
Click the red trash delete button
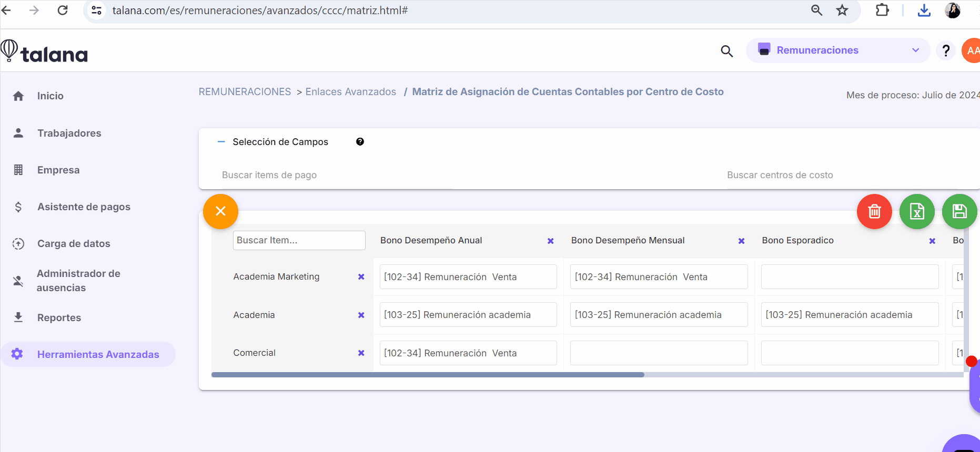pyautogui.click(x=874, y=211)
